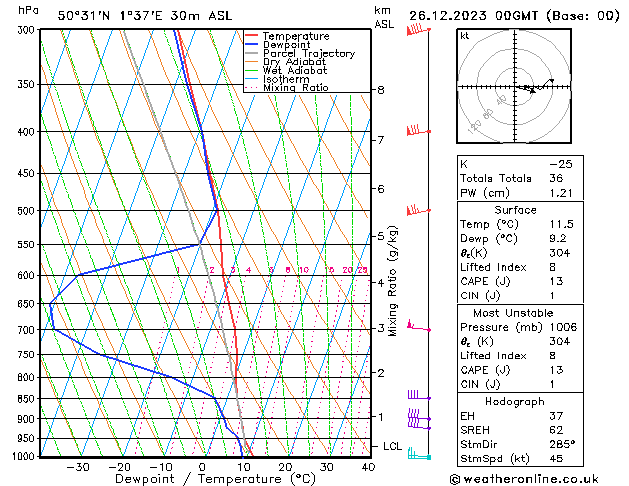The width and height of the screenshot is (629, 486).
Task: Click the 5 km altitude label
Action: [x=381, y=236]
